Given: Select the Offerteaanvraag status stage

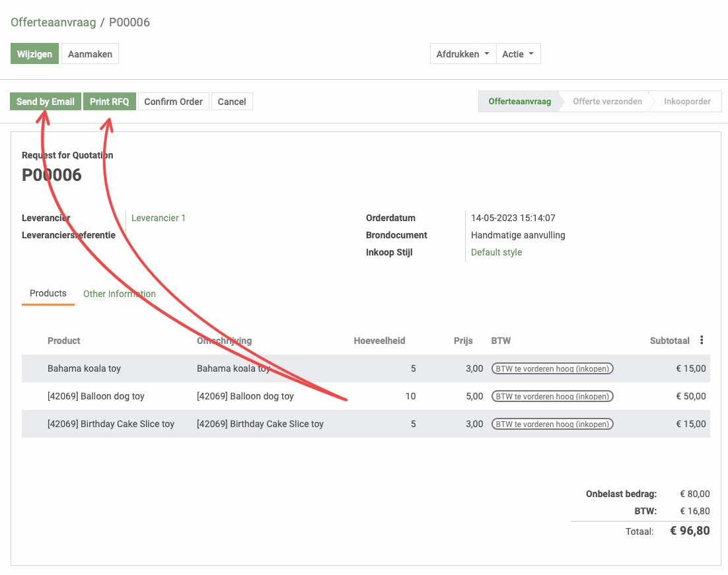Looking at the screenshot, I should tap(519, 101).
